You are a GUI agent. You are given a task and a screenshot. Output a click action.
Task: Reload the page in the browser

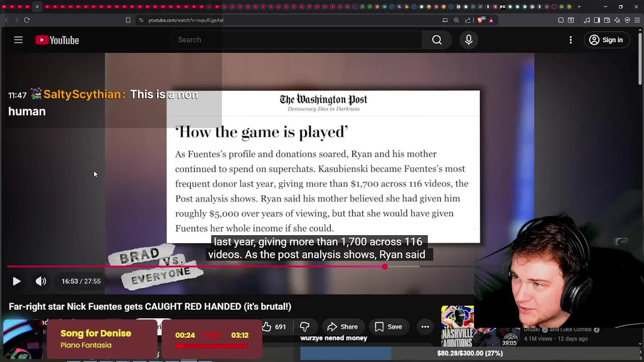pos(27,20)
